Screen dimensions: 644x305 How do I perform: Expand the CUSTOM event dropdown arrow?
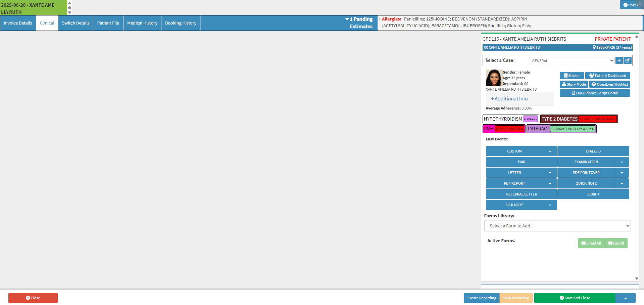tap(550, 151)
